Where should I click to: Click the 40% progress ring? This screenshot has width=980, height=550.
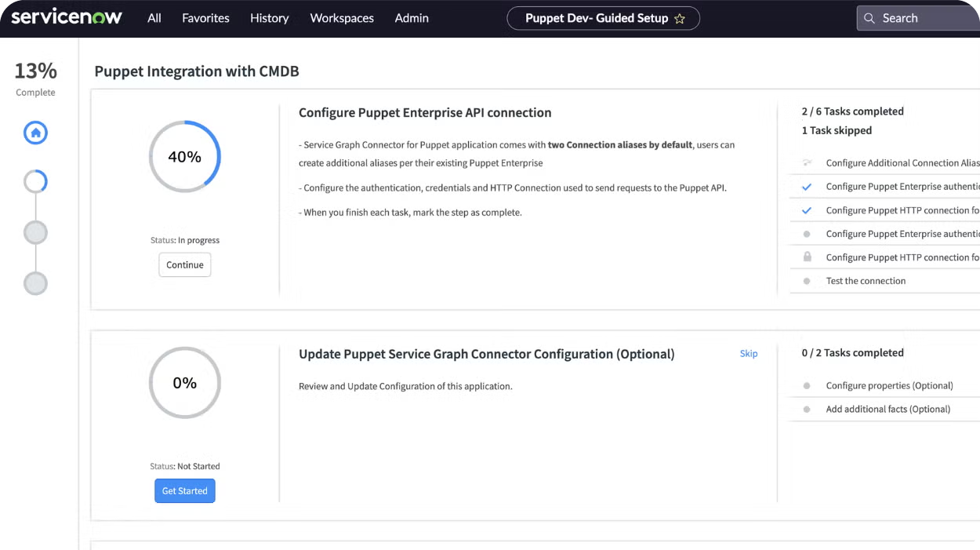coord(184,156)
